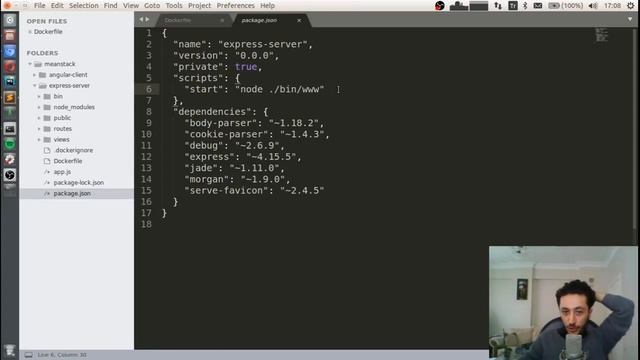Expand the angular-client folder
Screen dimensions: 640x360
coord(35,75)
